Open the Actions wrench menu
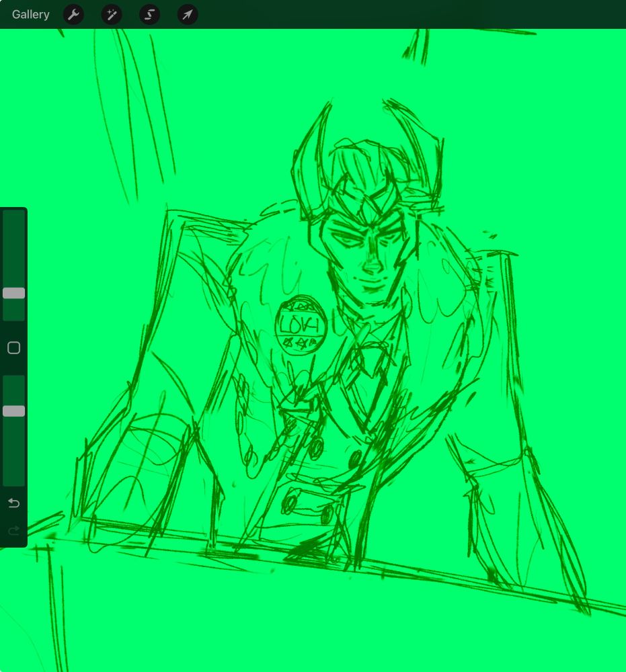The height and width of the screenshot is (672, 626). point(73,15)
